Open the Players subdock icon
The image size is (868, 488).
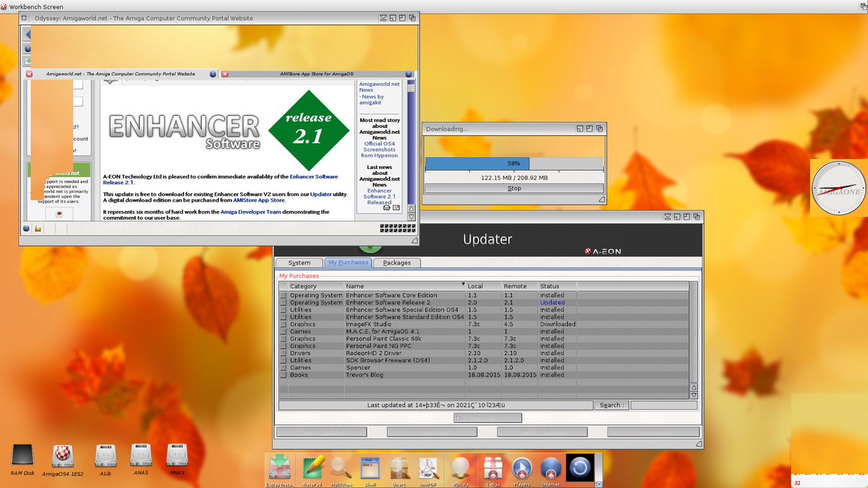522,471
